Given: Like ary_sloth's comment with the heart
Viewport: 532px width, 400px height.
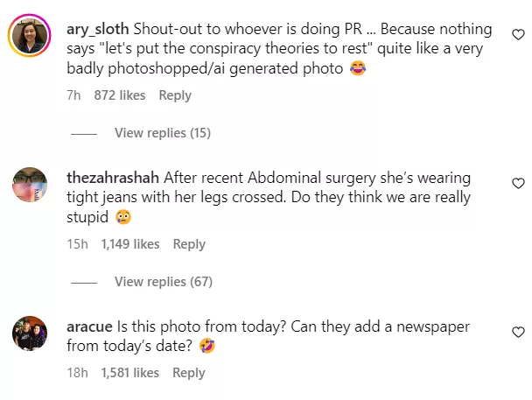Looking at the screenshot, I should pos(517,34).
